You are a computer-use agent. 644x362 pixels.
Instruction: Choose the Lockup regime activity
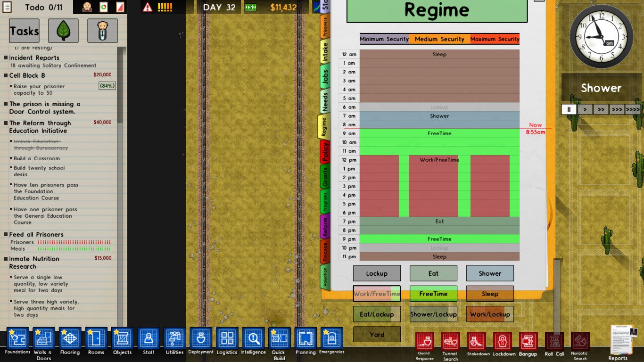click(x=377, y=273)
